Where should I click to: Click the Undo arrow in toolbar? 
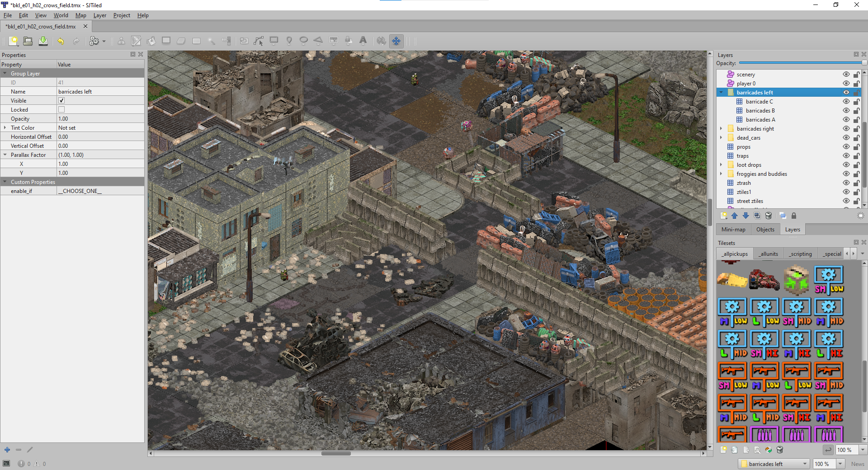pyautogui.click(x=61, y=41)
